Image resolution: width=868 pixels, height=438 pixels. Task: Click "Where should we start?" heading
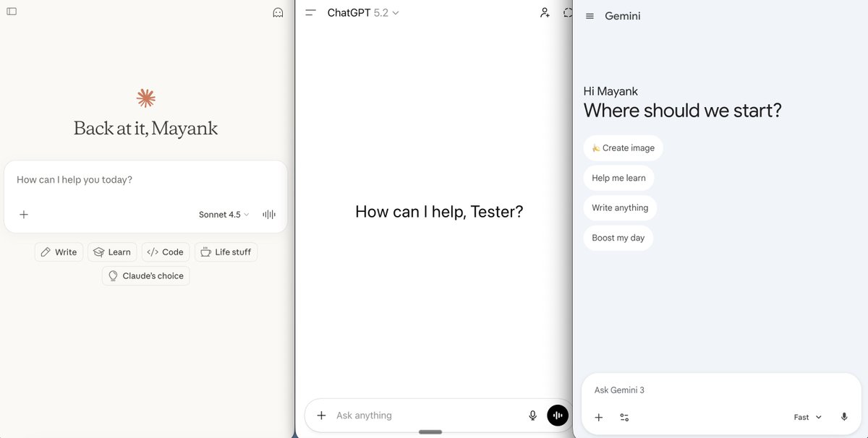(x=683, y=111)
